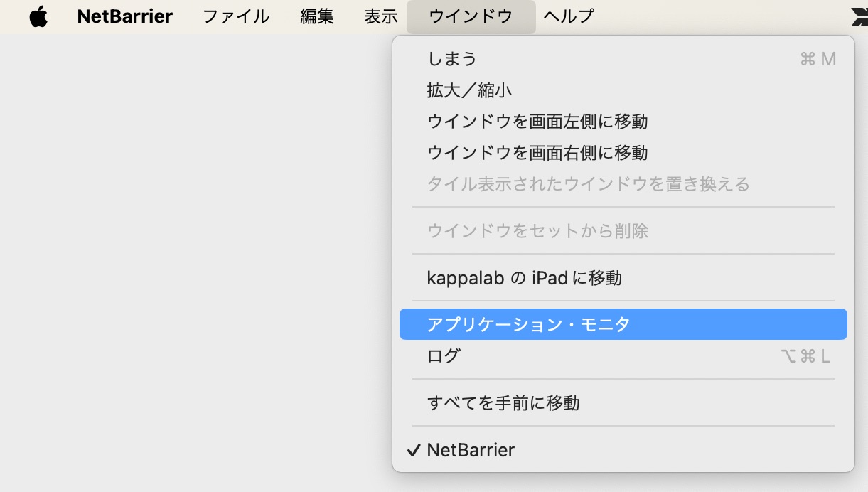The image size is (868, 492).
Task: Open the Apple menu
Action: [38, 16]
